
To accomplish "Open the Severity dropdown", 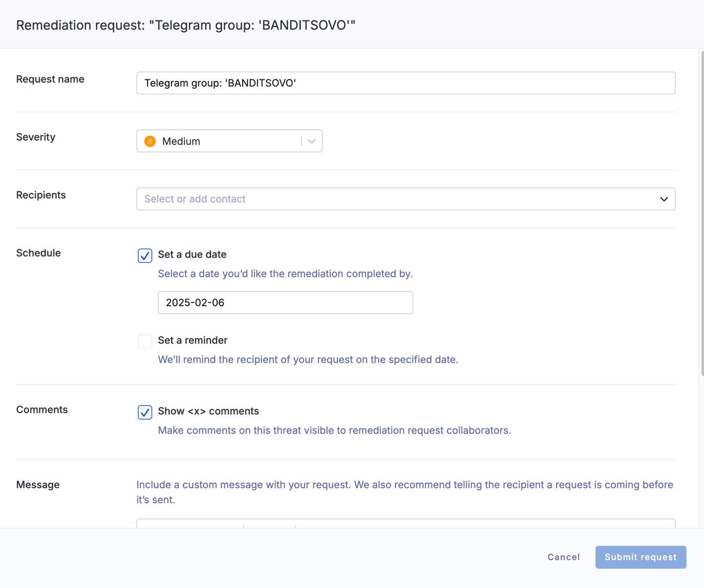I will coord(229,141).
